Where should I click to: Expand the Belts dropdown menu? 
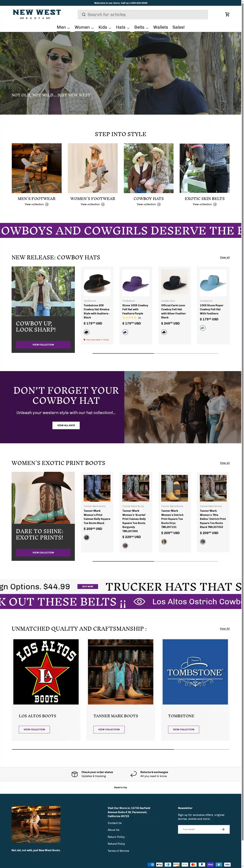141,27
